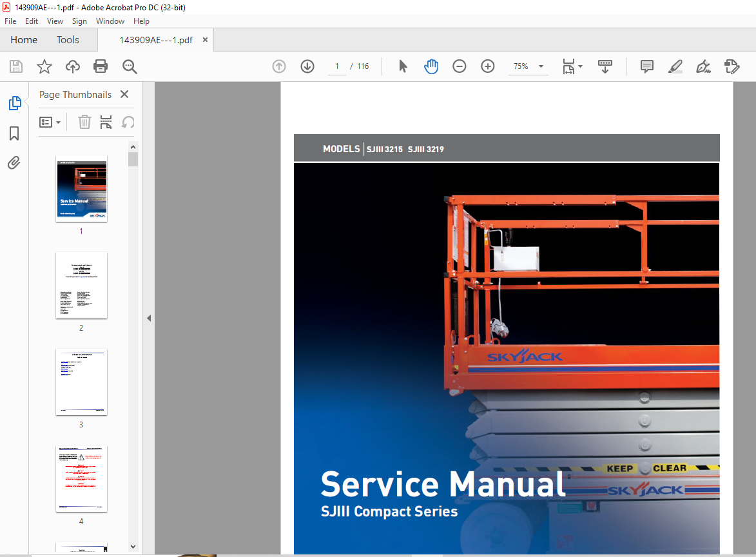756x557 pixels.
Task: Close the 143909AE---1.pdf tab
Action: pos(205,39)
